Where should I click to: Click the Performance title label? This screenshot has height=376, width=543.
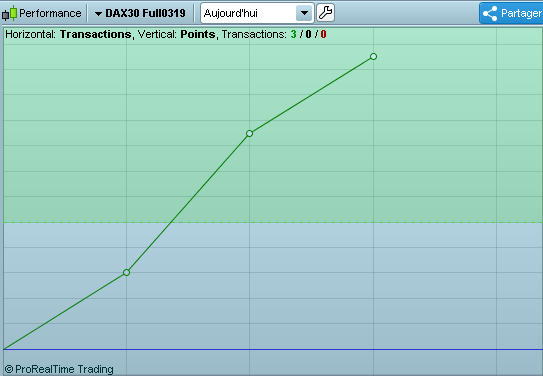click(x=50, y=13)
